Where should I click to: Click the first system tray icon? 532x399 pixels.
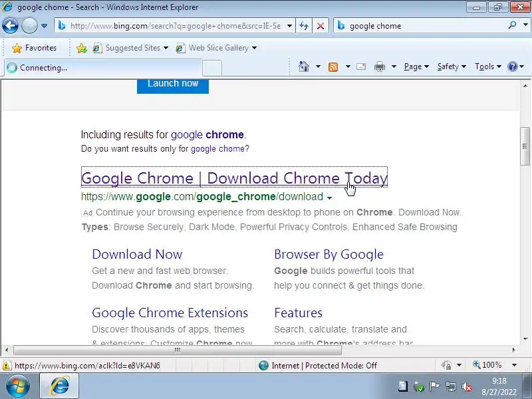(x=403, y=386)
